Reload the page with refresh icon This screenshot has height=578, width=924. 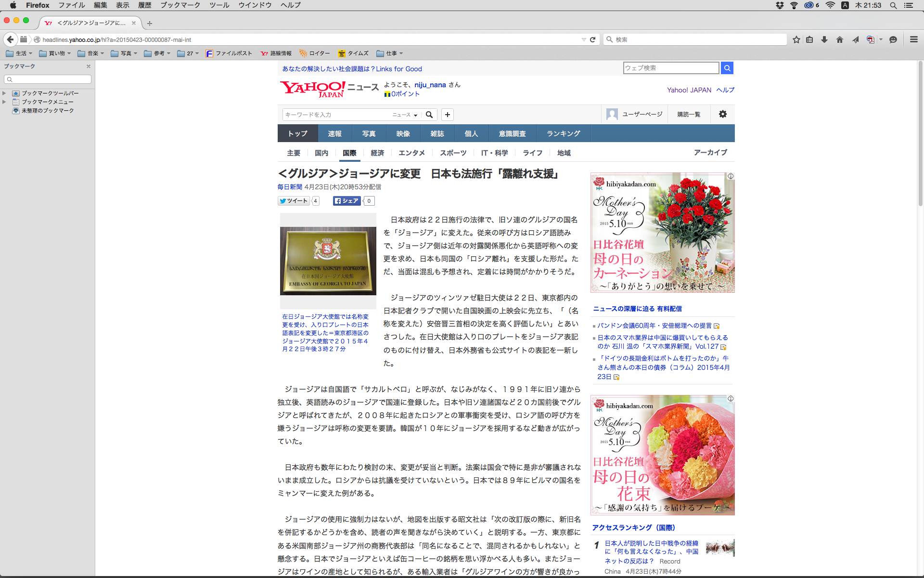pyautogui.click(x=593, y=39)
